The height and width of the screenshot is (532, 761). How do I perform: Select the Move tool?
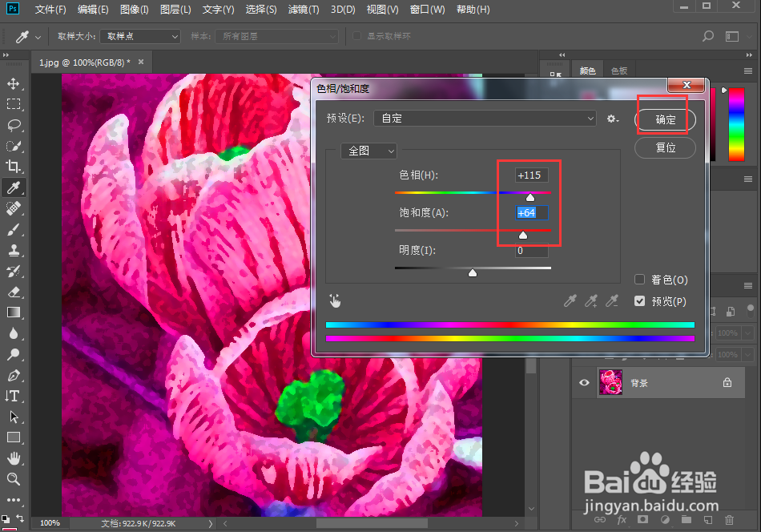point(13,83)
